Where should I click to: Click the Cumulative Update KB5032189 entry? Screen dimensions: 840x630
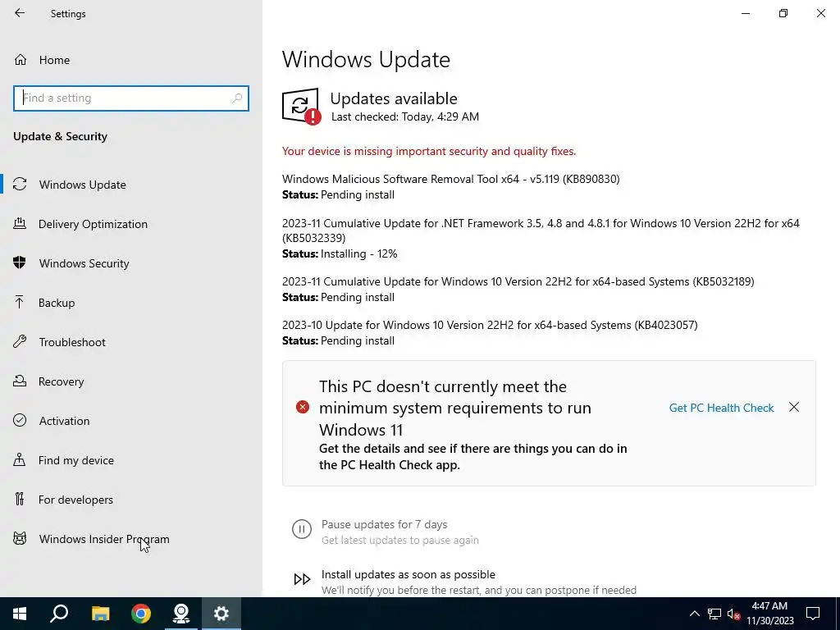(518, 282)
